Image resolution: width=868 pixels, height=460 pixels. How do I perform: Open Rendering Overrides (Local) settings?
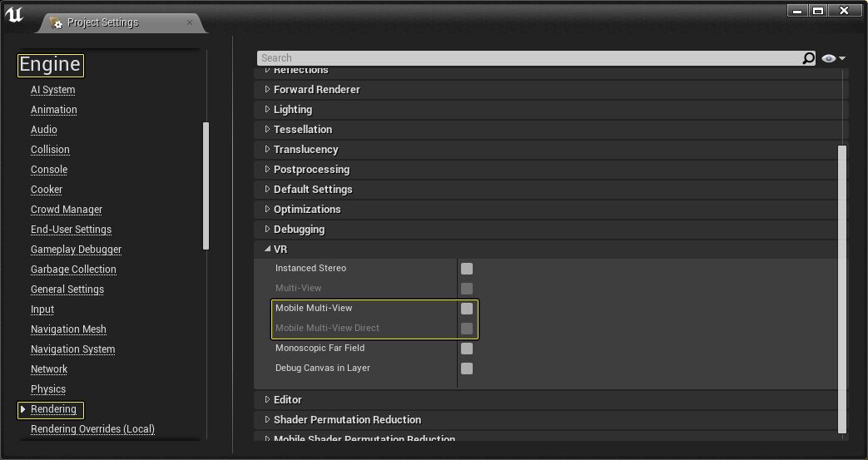92,429
